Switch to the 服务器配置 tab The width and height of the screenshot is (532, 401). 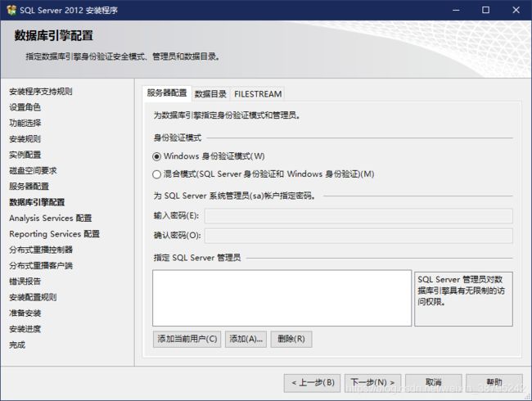coord(167,93)
